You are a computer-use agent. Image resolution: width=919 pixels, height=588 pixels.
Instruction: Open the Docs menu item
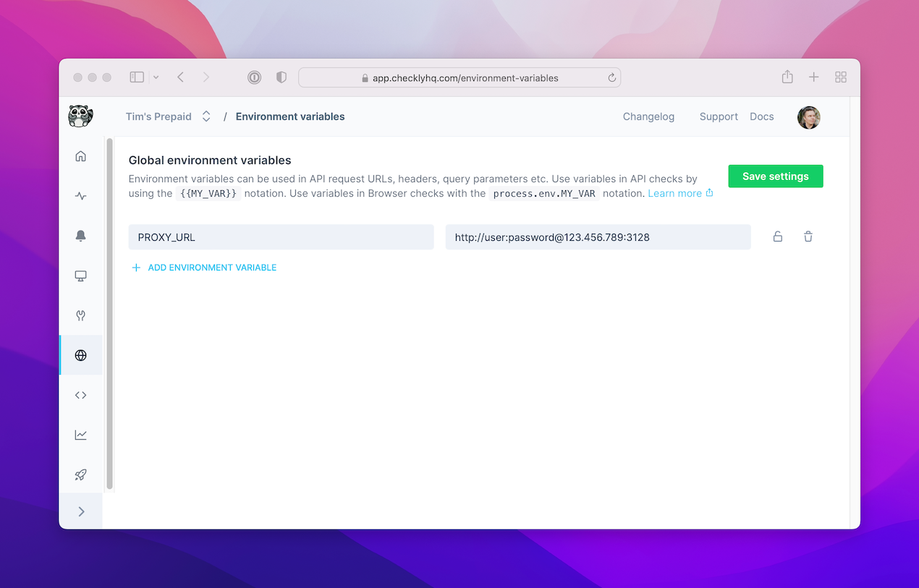click(761, 116)
